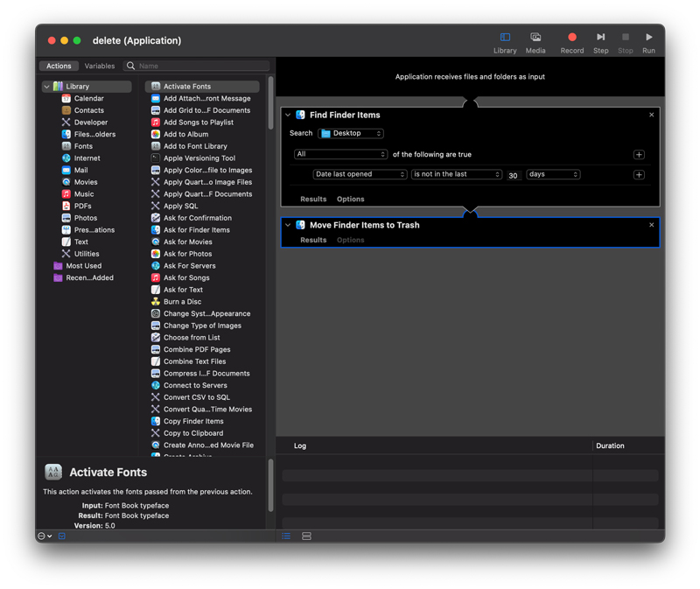Show Results for Move Finder Items to Trash
The image size is (700, 589).
(x=313, y=241)
